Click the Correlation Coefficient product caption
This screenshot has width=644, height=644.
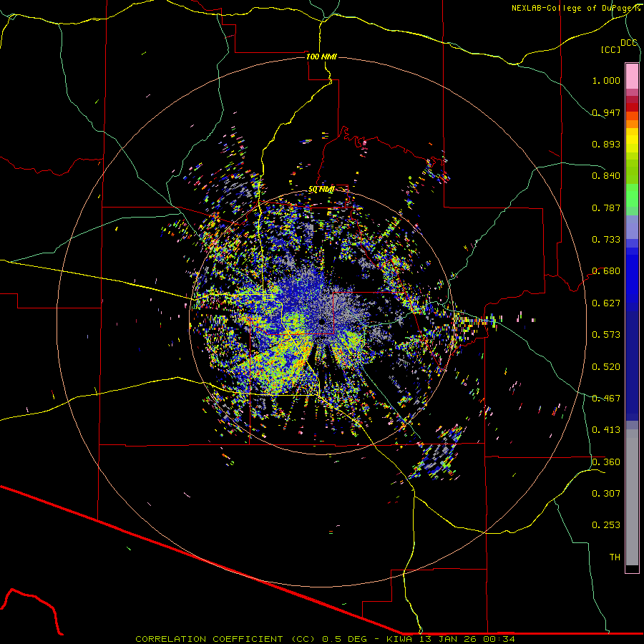325,639
